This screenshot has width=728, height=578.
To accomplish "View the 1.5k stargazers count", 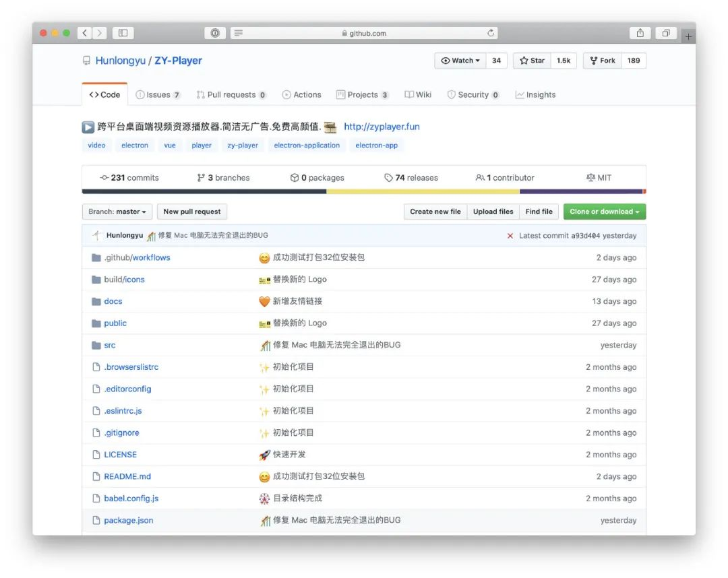I will coord(564,61).
